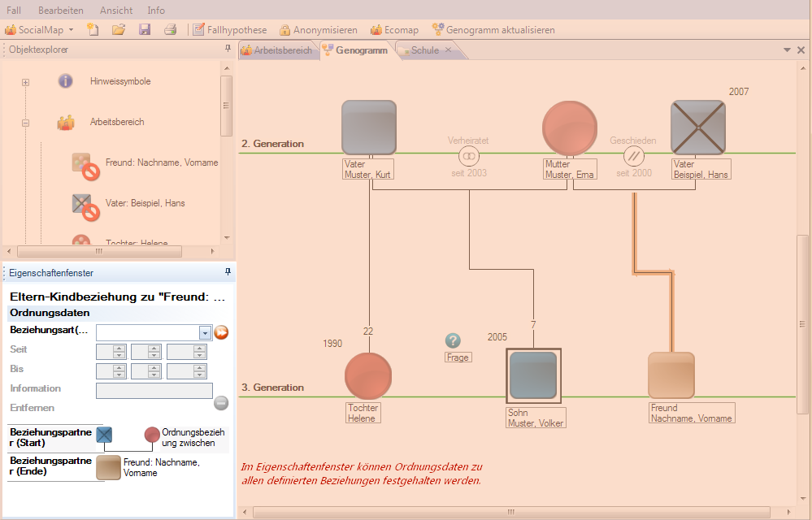Select the Sohn Muster, Volker square
812x520 pixels.
tap(533, 375)
